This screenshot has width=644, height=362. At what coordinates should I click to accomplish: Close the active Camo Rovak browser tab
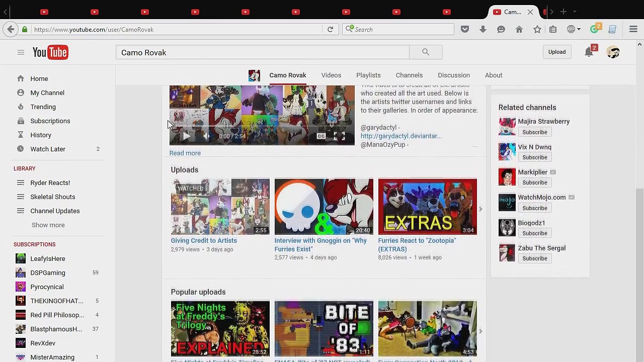[530, 12]
